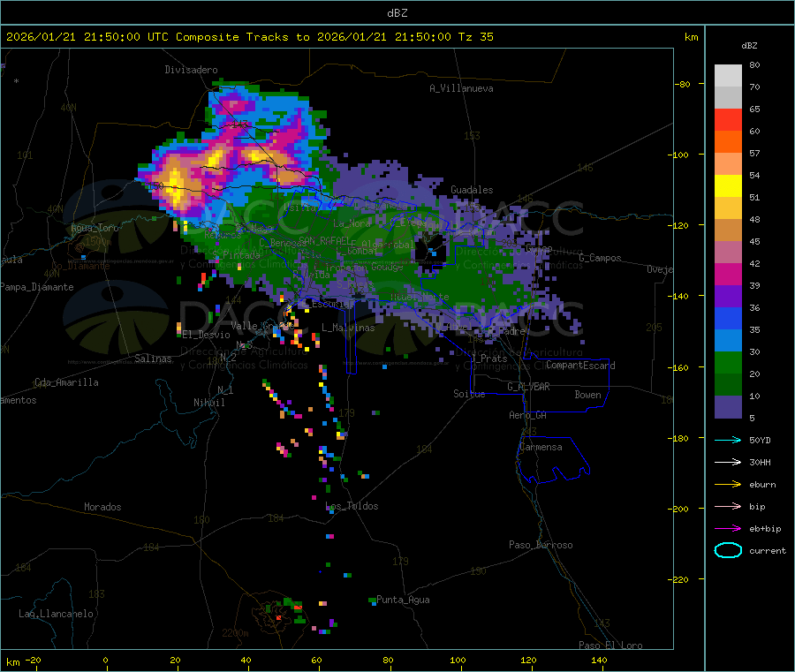The width and height of the screenshot is (795, 672).
Task: Click the 'El_Desvio' map label
Action: pyautogui.click(x=206, y=335)
